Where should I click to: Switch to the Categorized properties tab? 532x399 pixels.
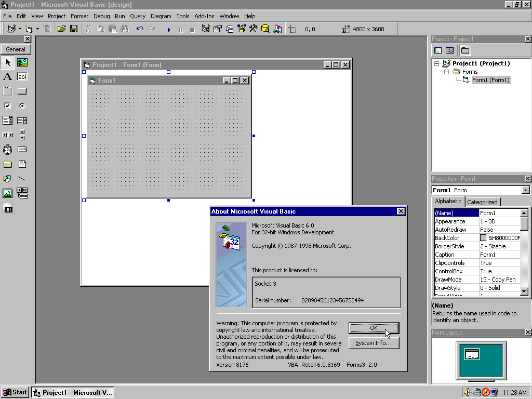(482, 202)
